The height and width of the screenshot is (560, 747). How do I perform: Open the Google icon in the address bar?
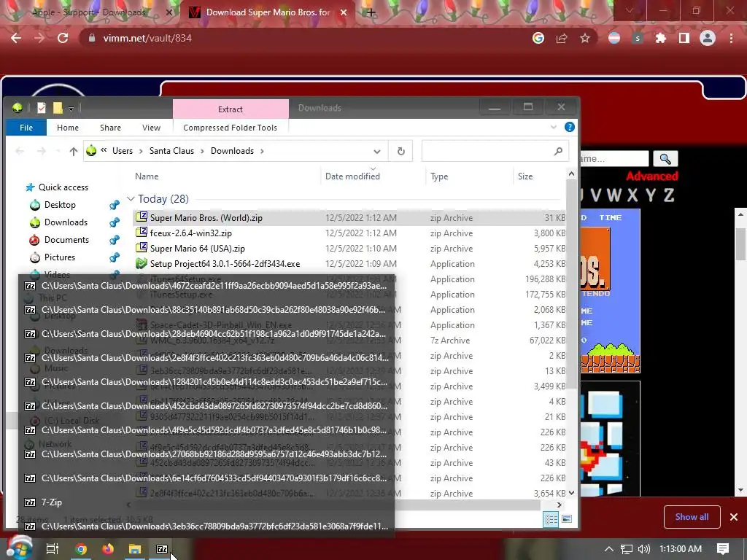coord(538,38)
